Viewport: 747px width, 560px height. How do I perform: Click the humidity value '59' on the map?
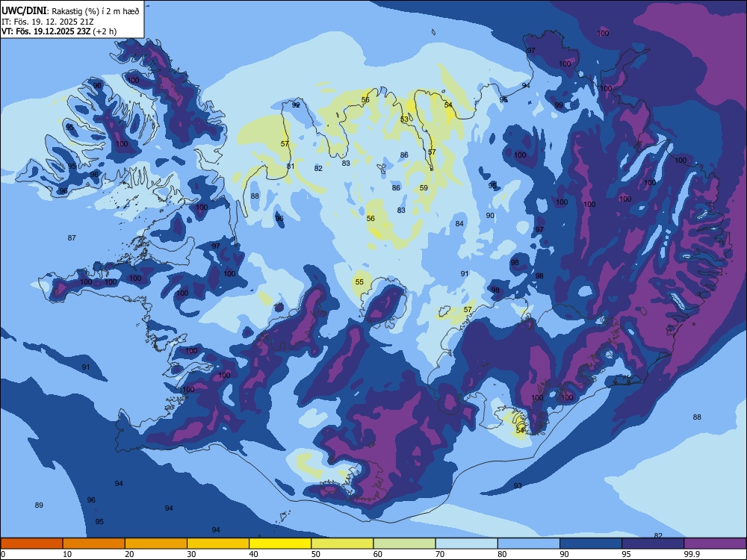point(424,187)
